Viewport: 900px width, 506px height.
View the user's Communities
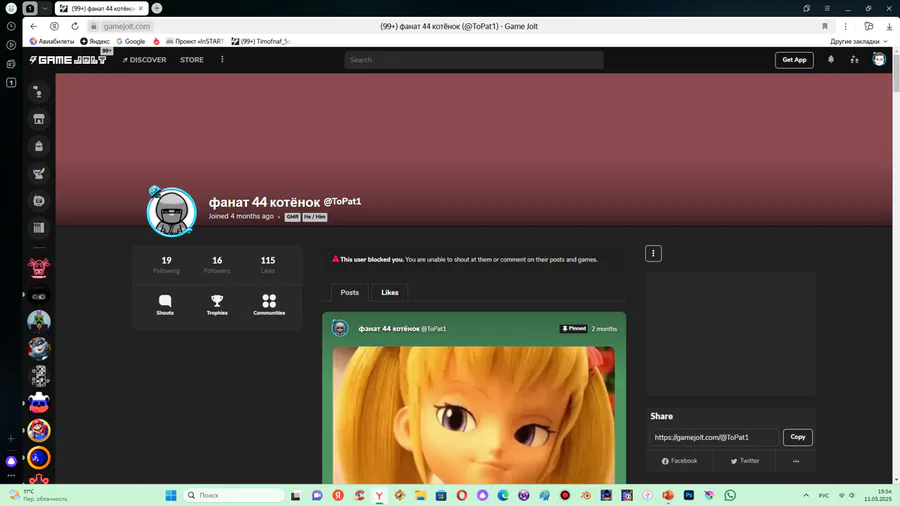click(x=269, y=305)
